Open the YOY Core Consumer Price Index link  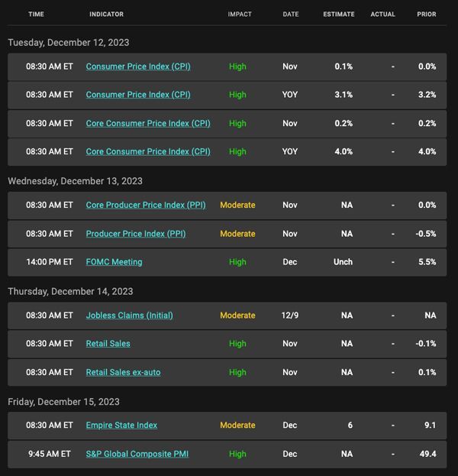click(x=148, y=151)
